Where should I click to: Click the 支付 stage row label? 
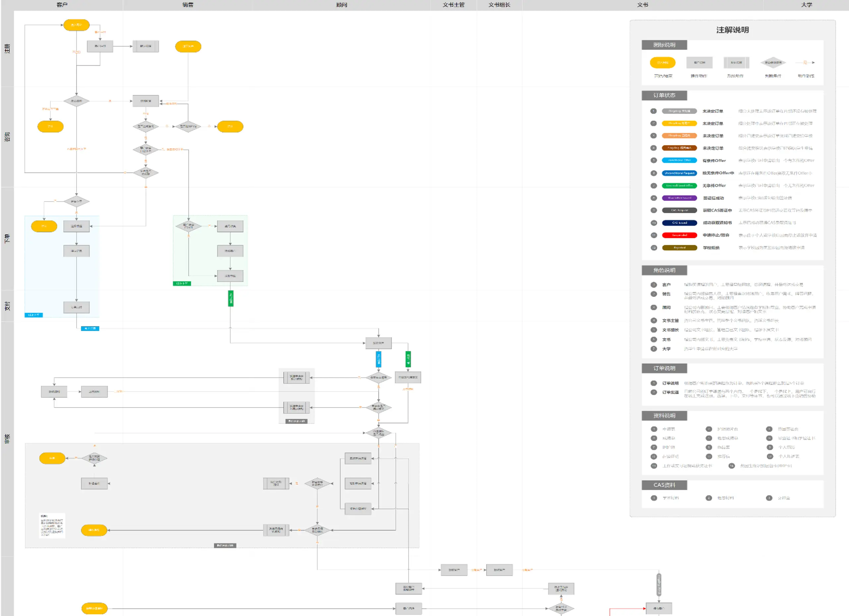[x=7, y=306]
